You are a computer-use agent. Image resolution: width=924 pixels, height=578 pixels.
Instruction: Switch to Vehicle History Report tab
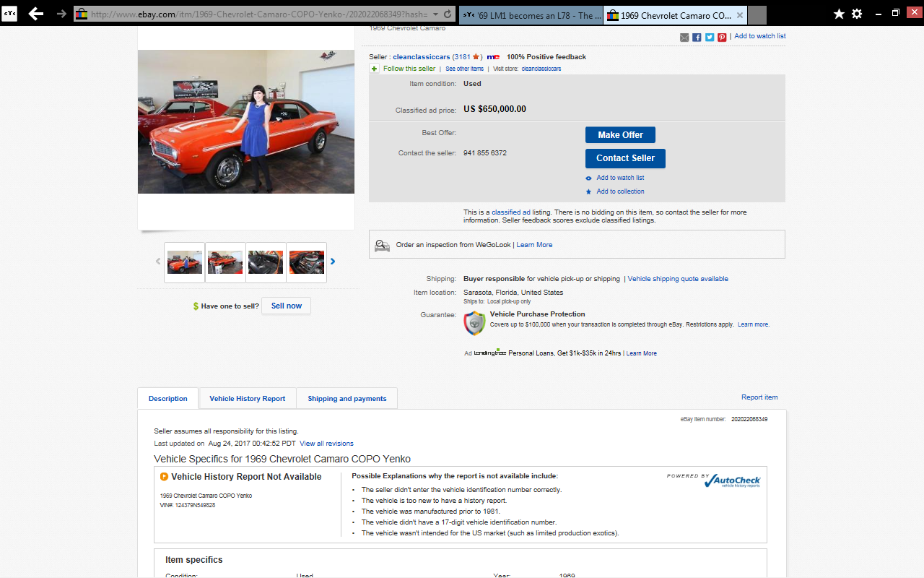tap(248, 399)
